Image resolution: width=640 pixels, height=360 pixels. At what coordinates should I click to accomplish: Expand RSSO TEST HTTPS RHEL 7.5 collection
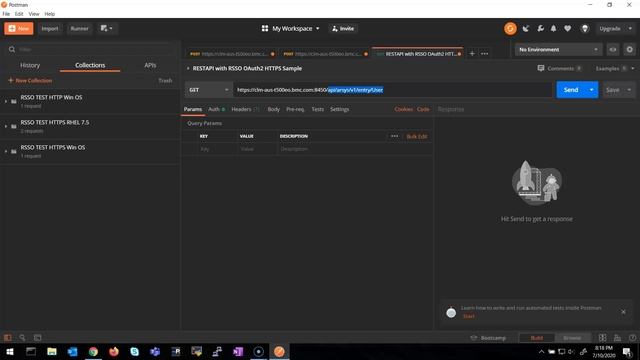click(x=6, y=126)
